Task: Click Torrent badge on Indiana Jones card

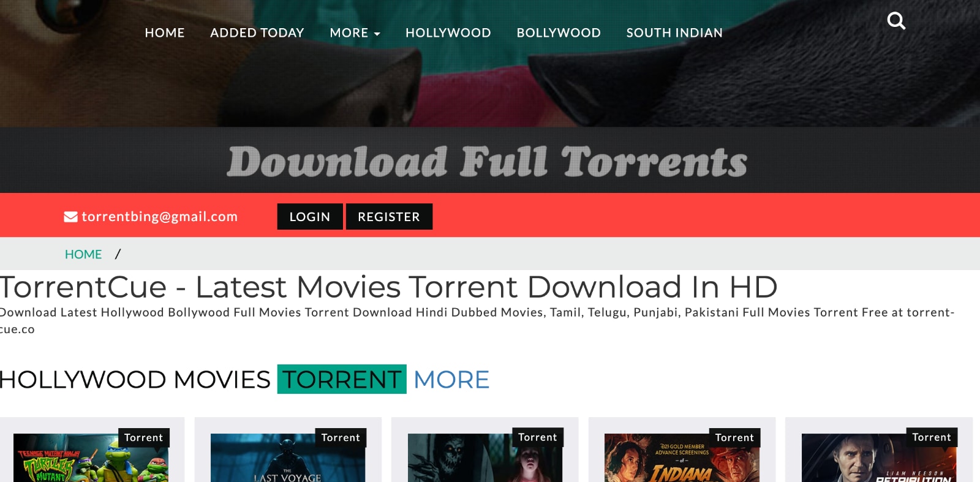Action: (734, 437)
